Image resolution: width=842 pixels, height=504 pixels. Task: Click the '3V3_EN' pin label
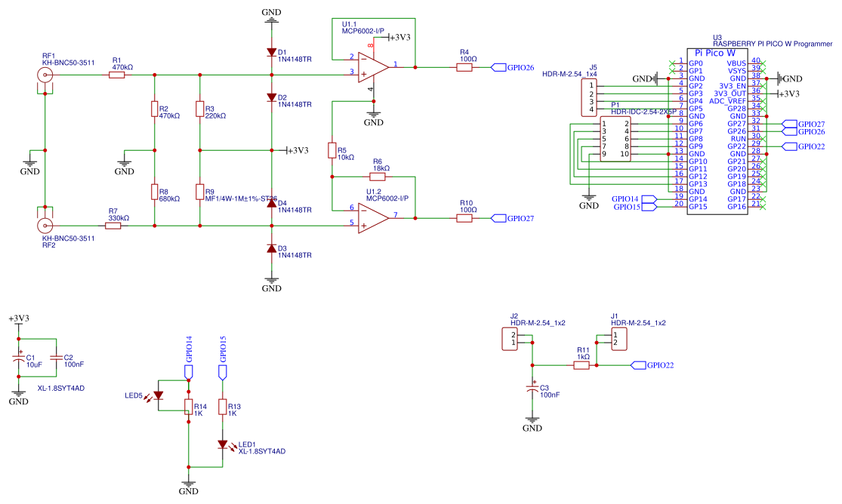pos(733,86)
